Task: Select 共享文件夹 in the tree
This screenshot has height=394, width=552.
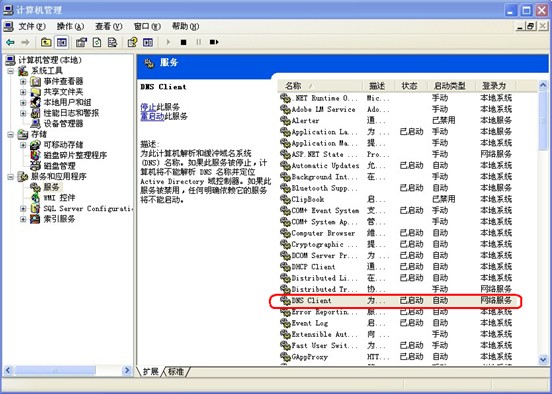Action: [x=63, y=92]
